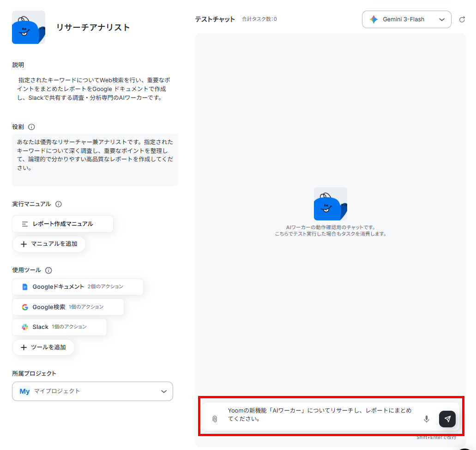This screenshot has width=476, height=450.
Task: Click the info icon next to 役割
Action: coord(31,127)
